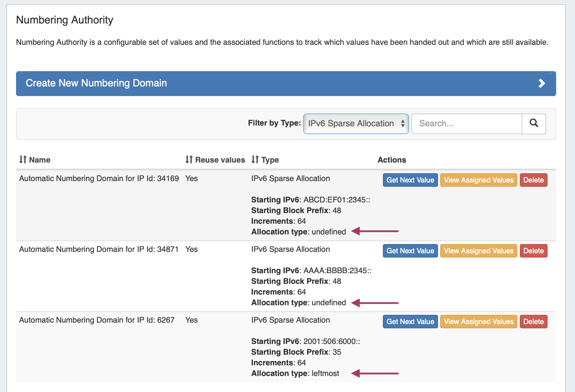This screenshot has height=392, width=575.
Task: Click the search magnifying glass icon
Action: click(534, 123)
